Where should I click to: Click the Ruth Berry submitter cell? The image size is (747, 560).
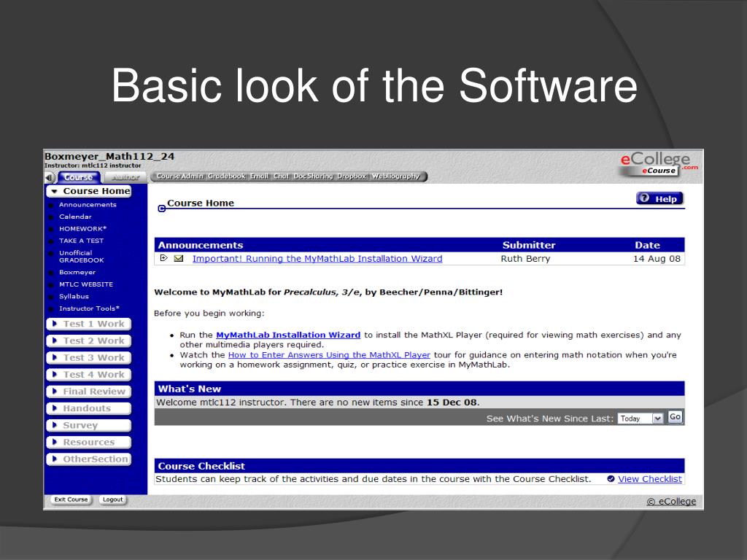pyautogui.click(x=525, y=259)
